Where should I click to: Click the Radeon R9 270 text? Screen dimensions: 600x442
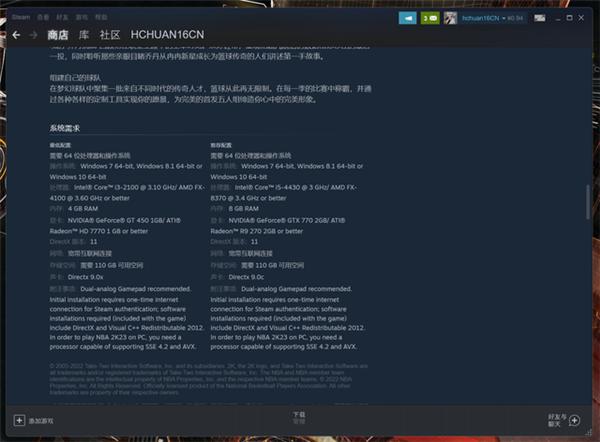click(x=257, y=231)
